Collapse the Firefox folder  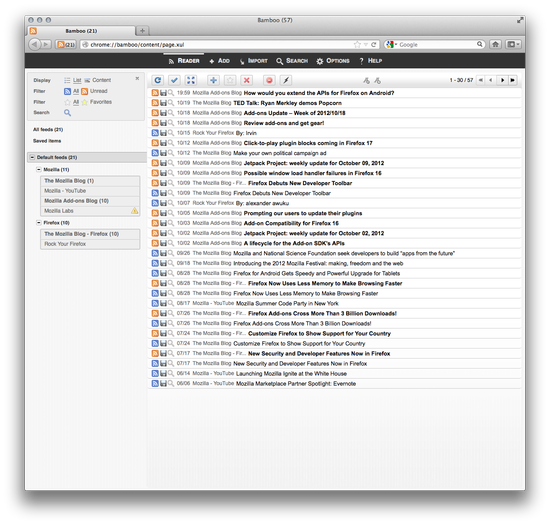[x=39, y=223]
